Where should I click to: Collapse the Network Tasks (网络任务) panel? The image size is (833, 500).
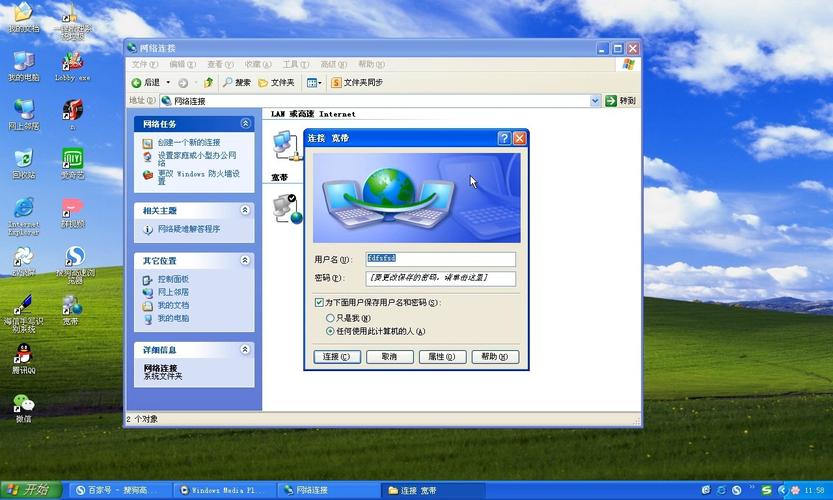245,123
